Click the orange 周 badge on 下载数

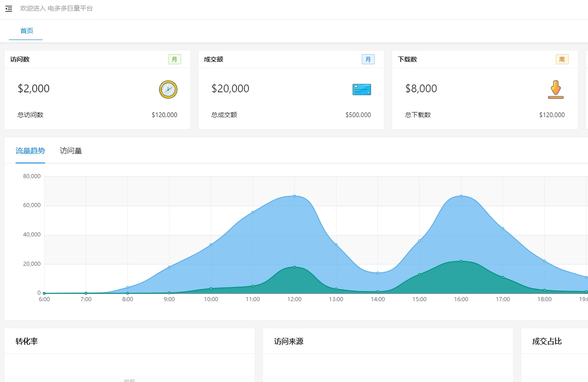coord(562,59)
